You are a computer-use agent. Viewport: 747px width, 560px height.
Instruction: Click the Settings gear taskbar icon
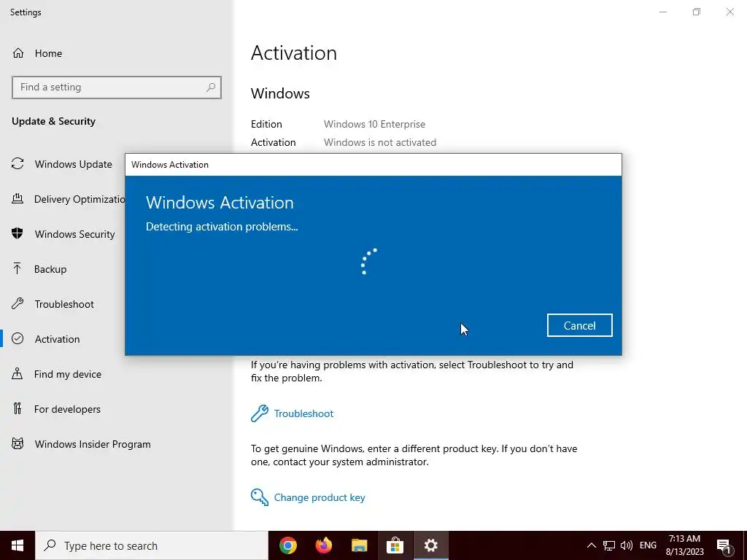coord(430,545)
